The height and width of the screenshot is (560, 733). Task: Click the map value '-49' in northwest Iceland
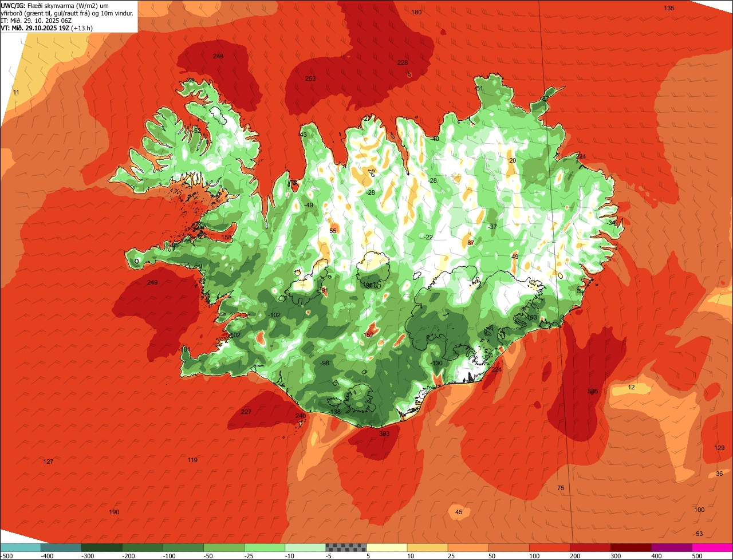point(309,206)
